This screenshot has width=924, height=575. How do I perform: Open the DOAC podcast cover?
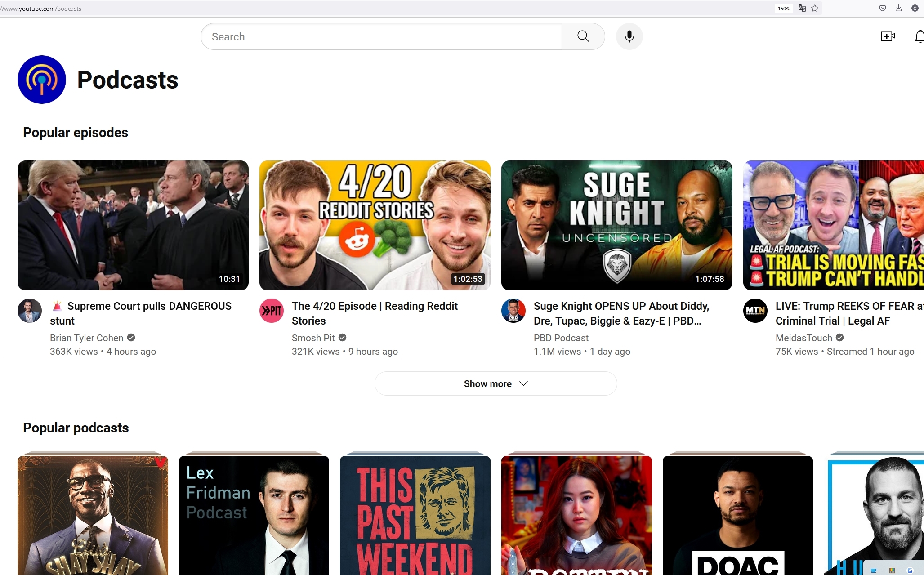click(738, 515)
